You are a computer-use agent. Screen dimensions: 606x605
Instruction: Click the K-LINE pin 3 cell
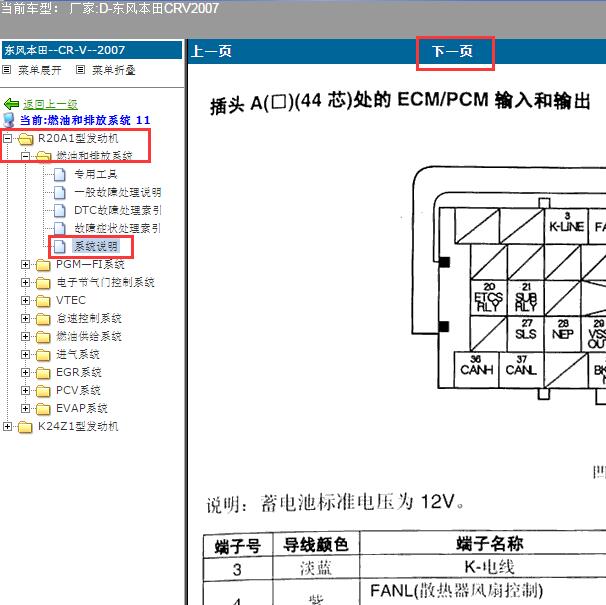point(567,226)
